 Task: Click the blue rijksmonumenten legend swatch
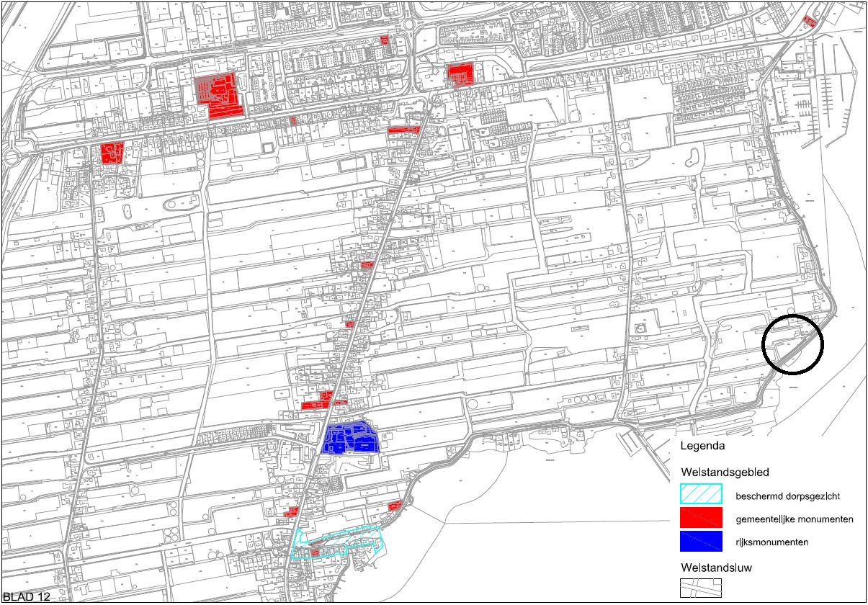point(701,541)
